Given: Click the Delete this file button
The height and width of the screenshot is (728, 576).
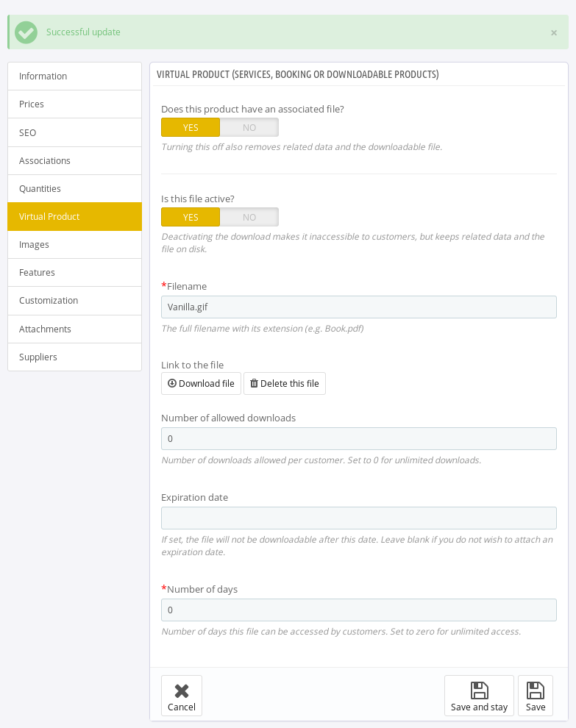Looking at the screenshot, I should coord(285,383).
